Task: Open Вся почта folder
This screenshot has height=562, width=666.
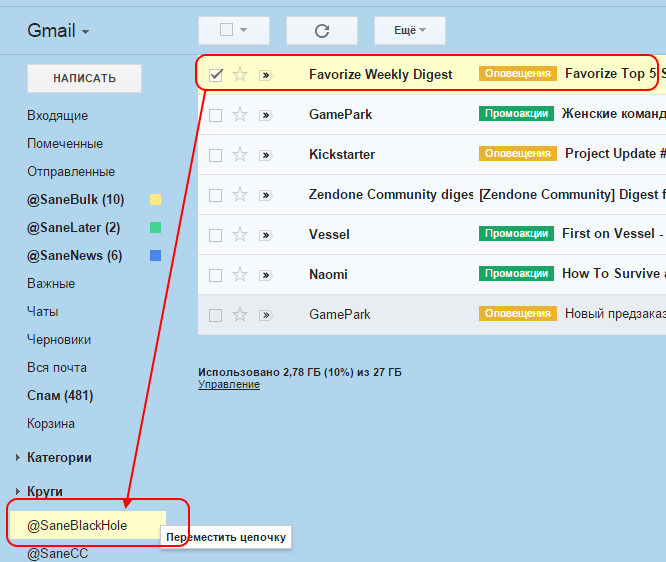Action: point(57,368)
